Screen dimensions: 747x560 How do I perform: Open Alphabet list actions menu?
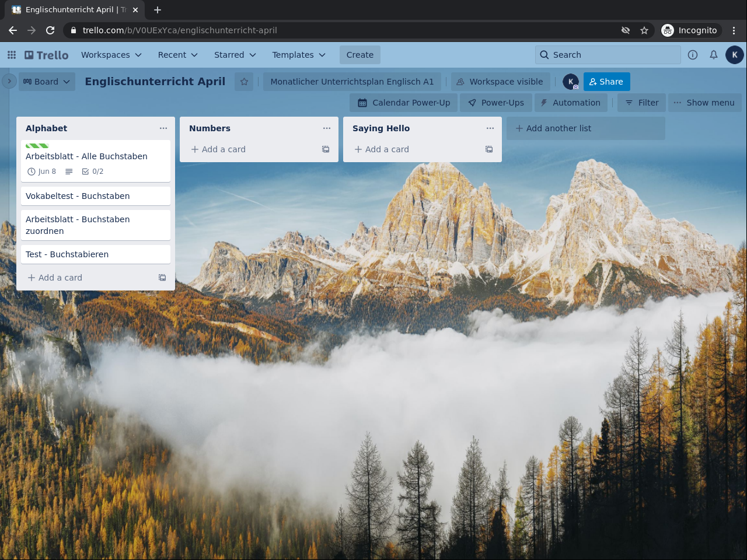pyautogui.click(x=163, y=128)
